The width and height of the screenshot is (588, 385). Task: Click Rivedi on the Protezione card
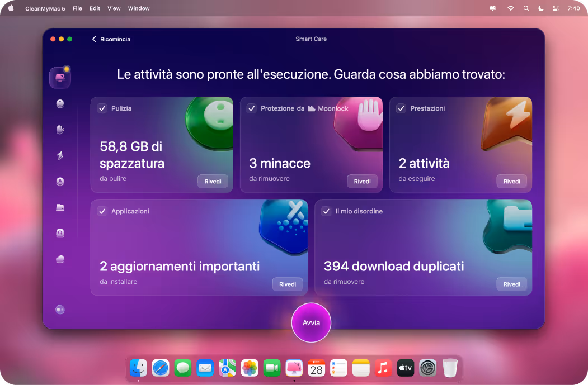click(x=362, y=181)
